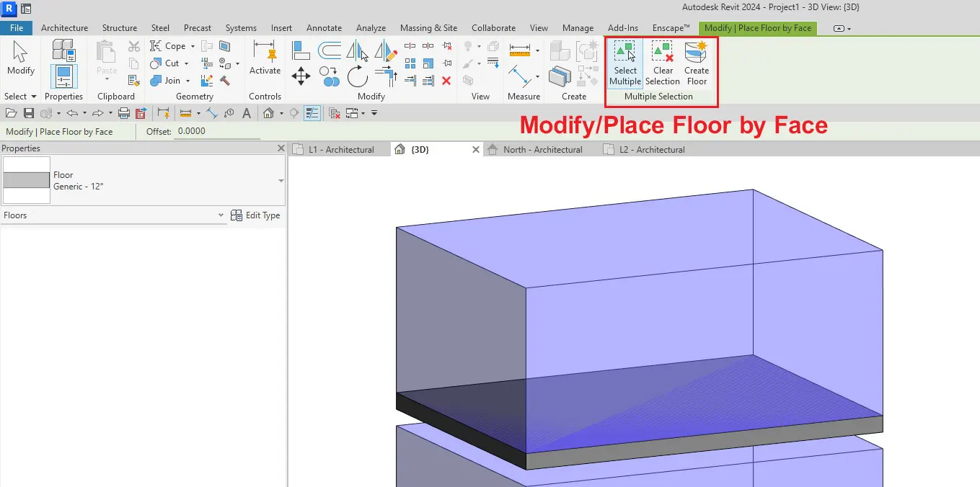Switch to the Architecture ribbon tab
Viewport: 980px width, 487px height.
(x=64, y=28)
